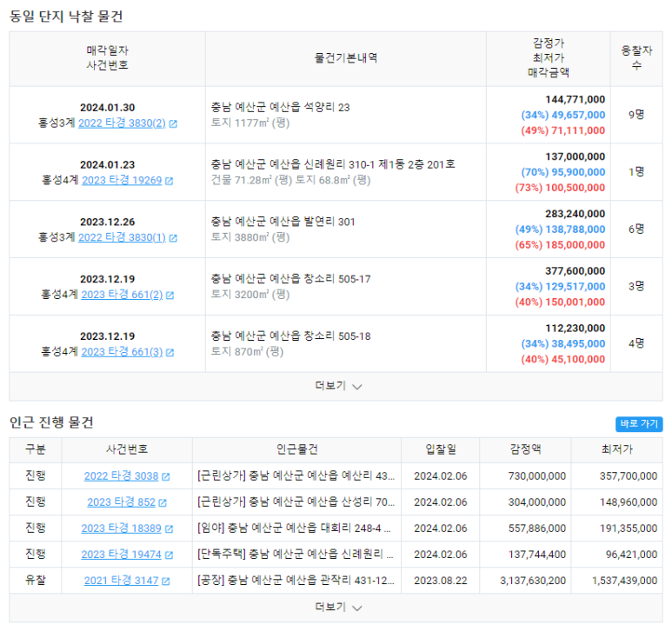Click sale price (65%) 185,000,000
Image resolution: width=672 pixels, height=625 pixels.
click(x=560, y=245)
